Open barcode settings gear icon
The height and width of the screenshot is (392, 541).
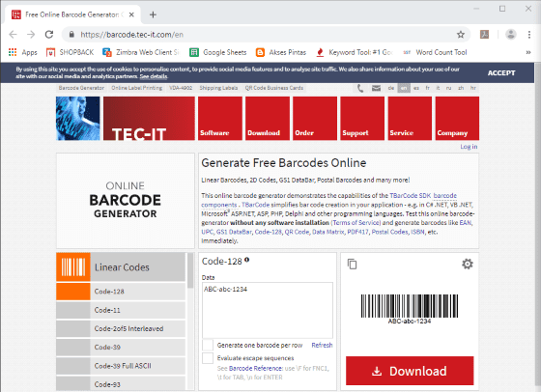pyautogui.click(x=468, y=265)
